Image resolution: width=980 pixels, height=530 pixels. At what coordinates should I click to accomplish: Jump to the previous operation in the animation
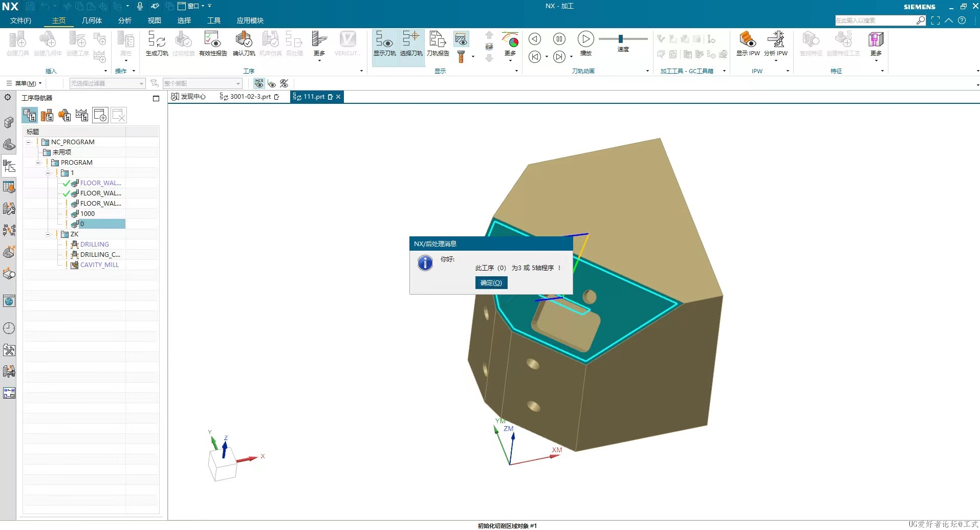point(535,57)
